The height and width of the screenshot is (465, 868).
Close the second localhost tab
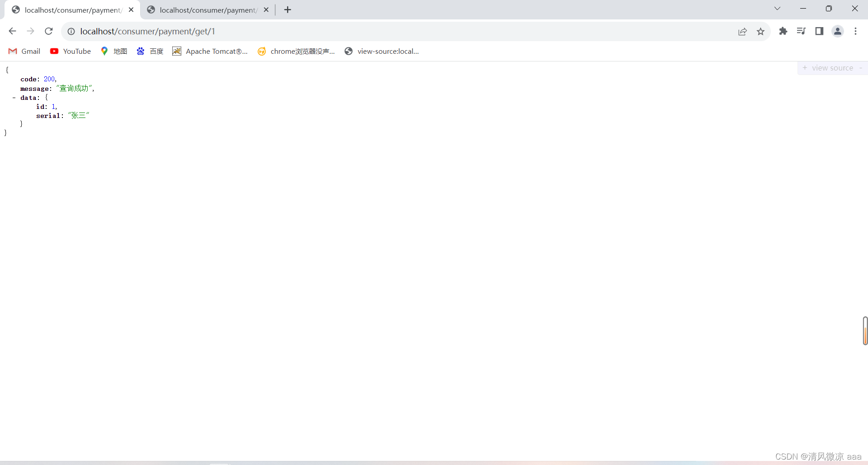[266, 9]
